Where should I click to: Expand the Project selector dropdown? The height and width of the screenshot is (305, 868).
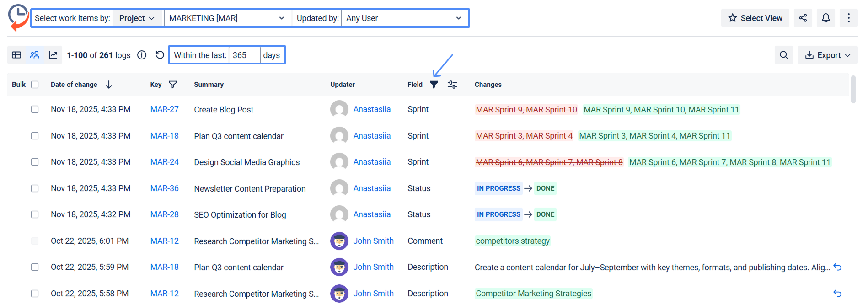click(137, 18)
